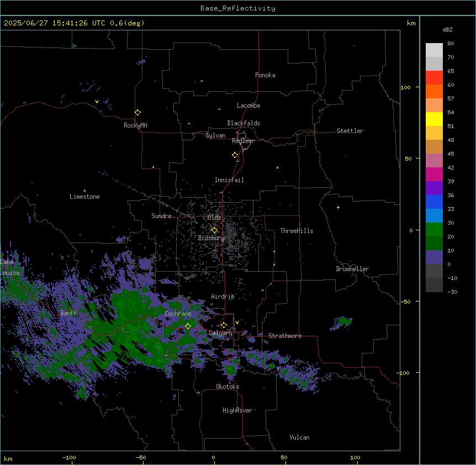
Task: Click the 0 tick on bottom axis
Action: pos(213,457)
